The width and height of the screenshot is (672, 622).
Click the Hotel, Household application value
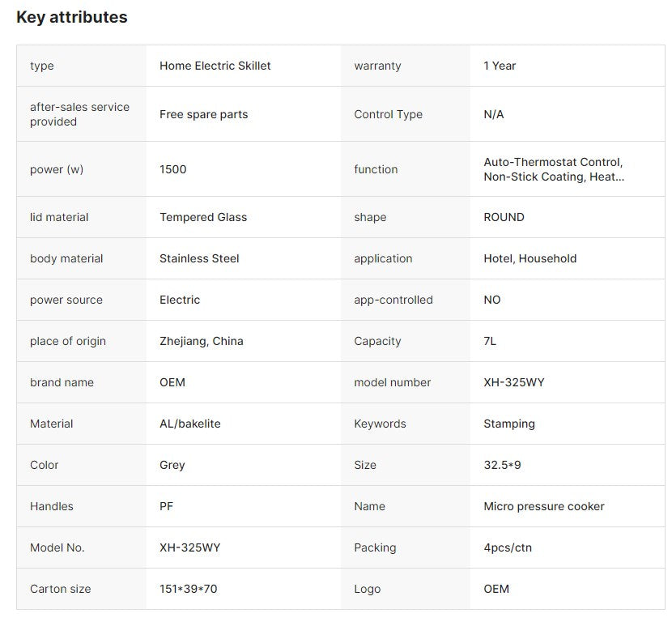[x=530, y=258]
